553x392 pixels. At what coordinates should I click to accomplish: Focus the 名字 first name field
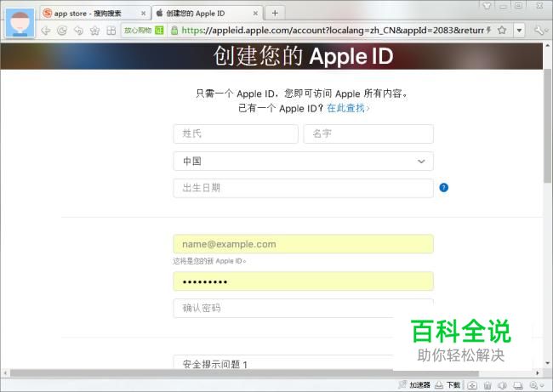pyautogui.click(x=368, y=134)
